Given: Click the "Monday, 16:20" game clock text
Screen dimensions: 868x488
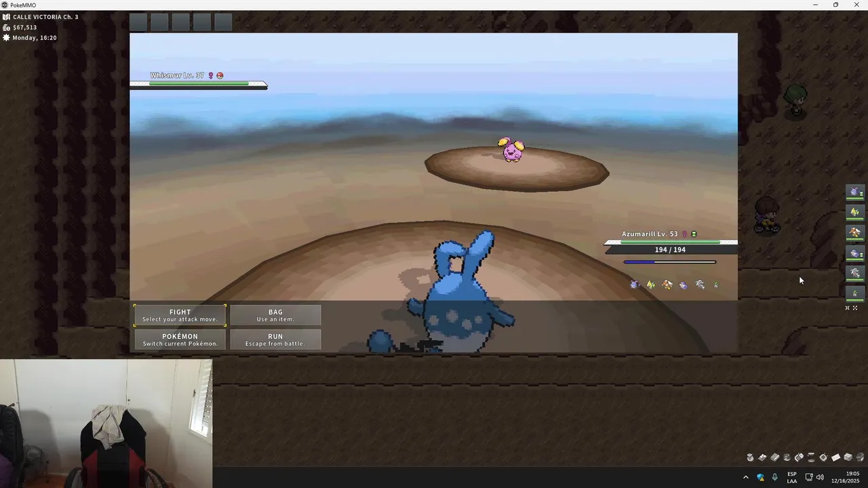Looking at the screenshot, I should [35, 38].
